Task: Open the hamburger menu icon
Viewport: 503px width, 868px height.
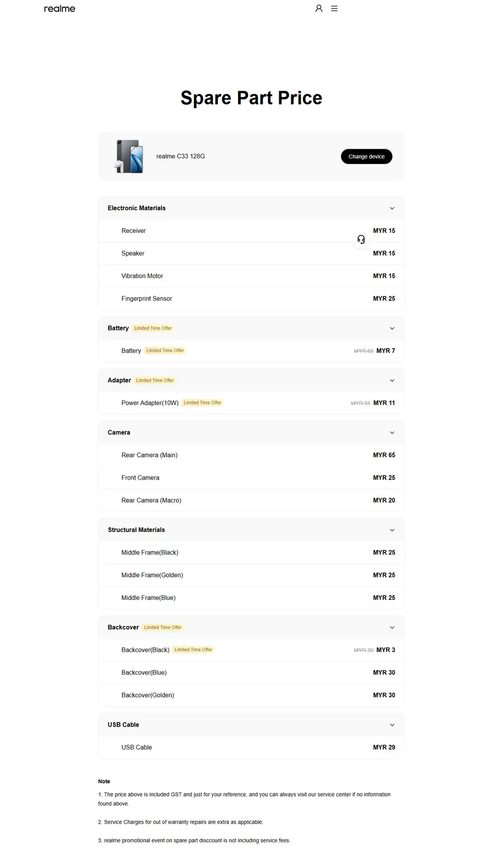Action: coord(334,9)
